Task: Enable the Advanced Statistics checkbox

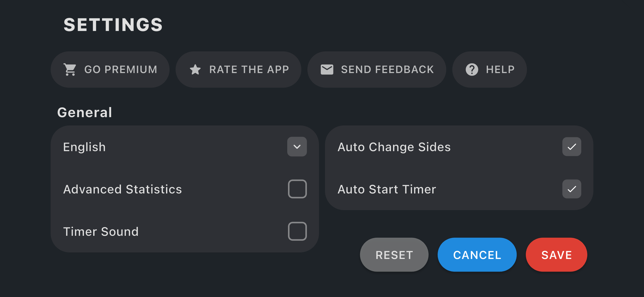Action: (297, 189)
